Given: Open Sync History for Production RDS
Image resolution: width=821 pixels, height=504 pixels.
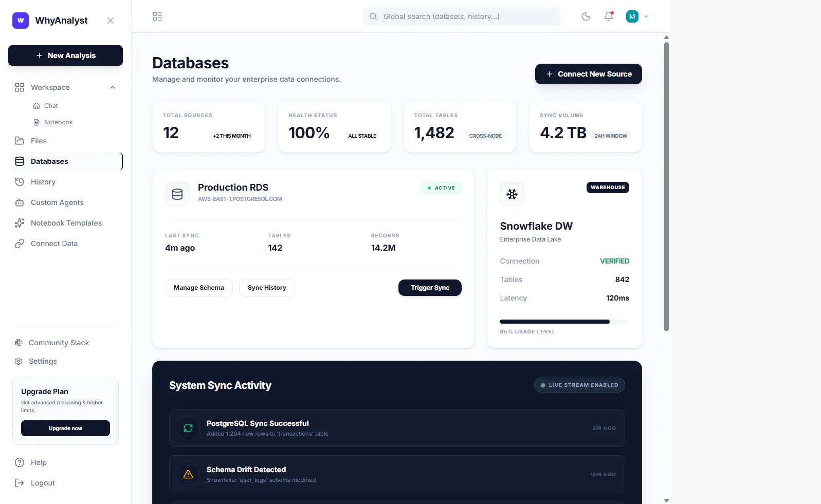Looking at the screenshot, I should pyautogui.click(x=267, y=288).
